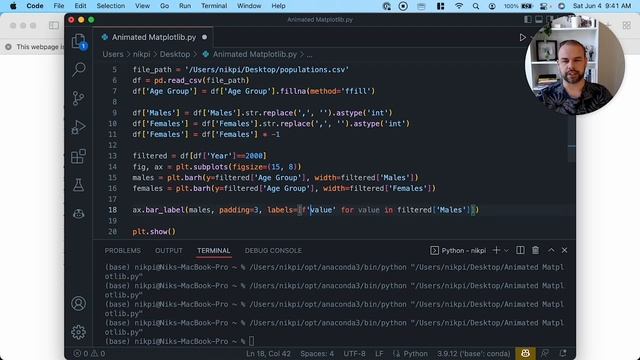Select the TERMINAL tab
This screenshot has height=360, width=640.
click(x=214, y=251)
